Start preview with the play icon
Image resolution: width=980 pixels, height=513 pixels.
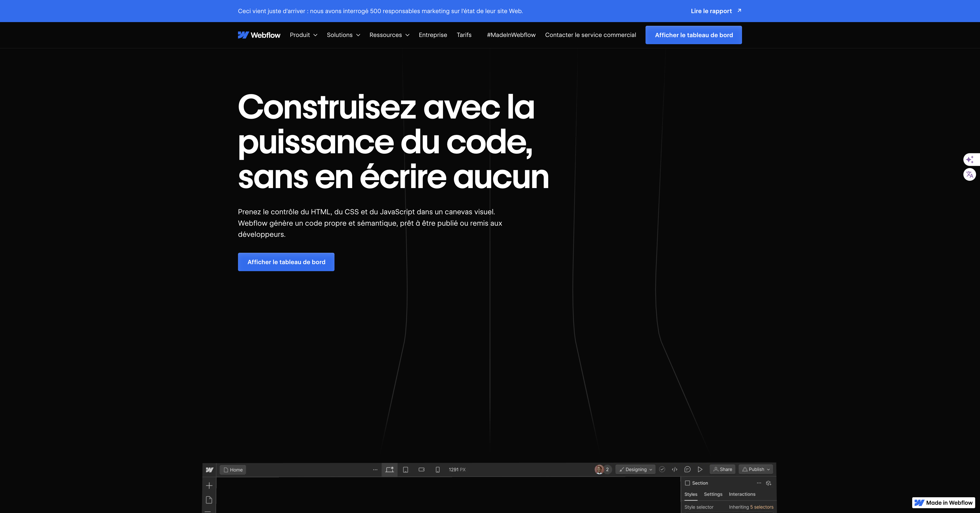700,469
